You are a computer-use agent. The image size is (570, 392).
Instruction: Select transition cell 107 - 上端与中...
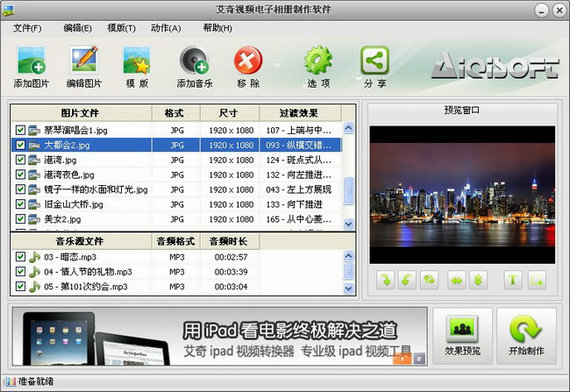(x=299, y=130)
